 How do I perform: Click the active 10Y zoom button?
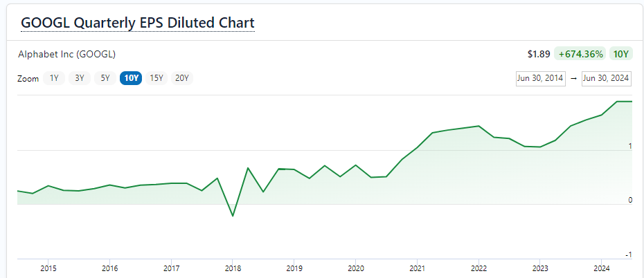coord(130,78)
